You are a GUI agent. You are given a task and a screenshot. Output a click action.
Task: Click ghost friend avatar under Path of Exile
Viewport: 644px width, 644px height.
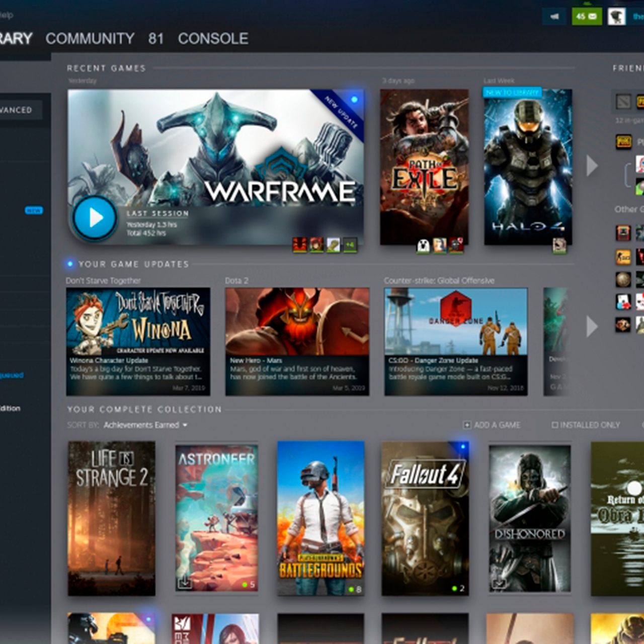click(424, 245)
